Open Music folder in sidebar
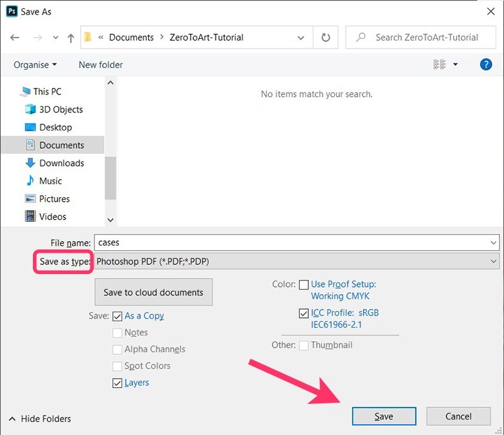Screen dimensions: 504x435 point(43,181)
